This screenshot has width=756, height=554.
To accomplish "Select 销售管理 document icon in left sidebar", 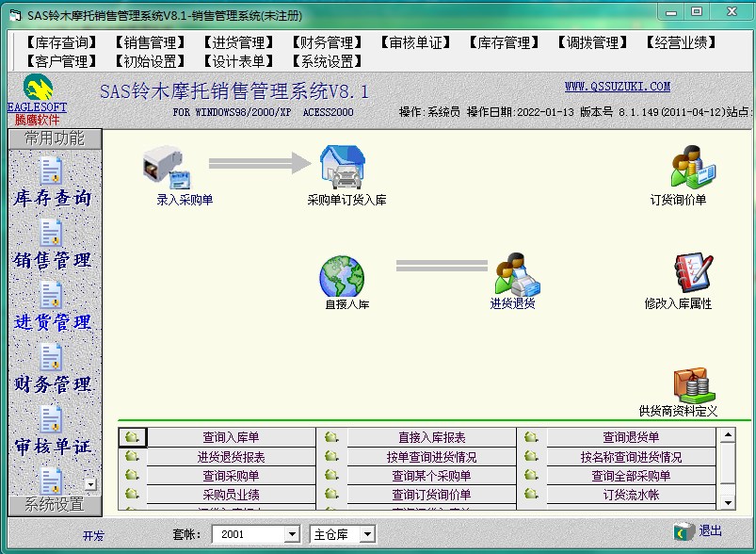I will 51,233.
